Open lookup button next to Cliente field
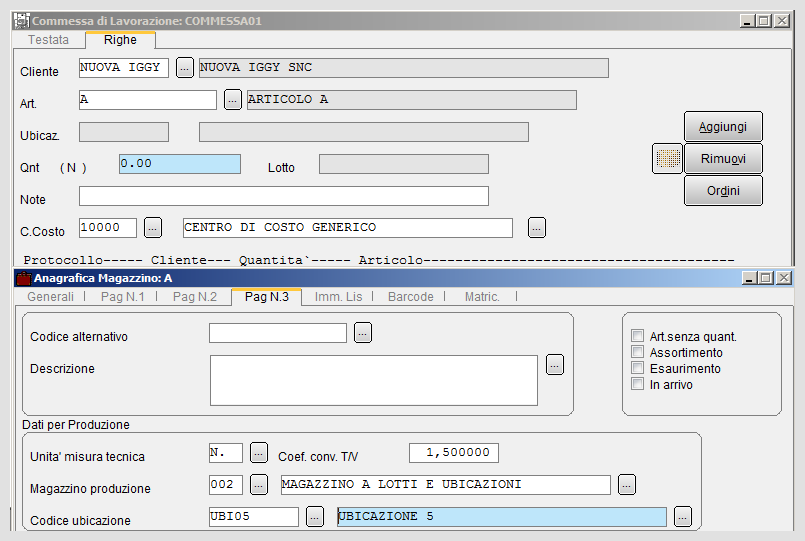805x541 pixels. (x=185, y=67)
